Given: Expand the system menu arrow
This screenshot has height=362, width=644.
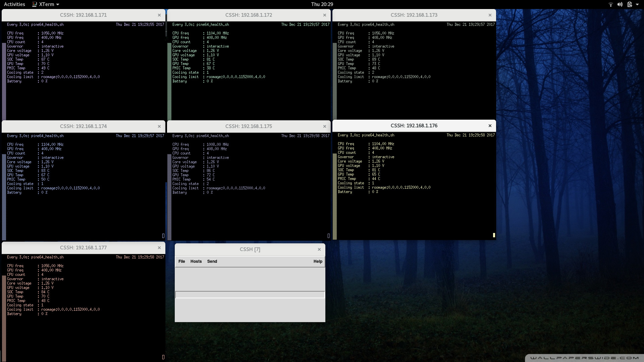Looking at the screenshot, I should coord(637,4).
